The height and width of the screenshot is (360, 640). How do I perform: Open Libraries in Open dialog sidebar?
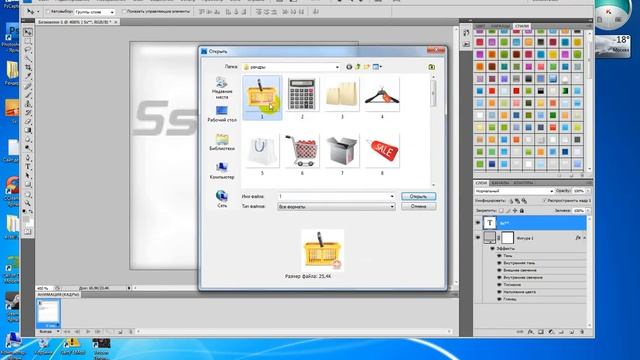click(x=222, y=142)
